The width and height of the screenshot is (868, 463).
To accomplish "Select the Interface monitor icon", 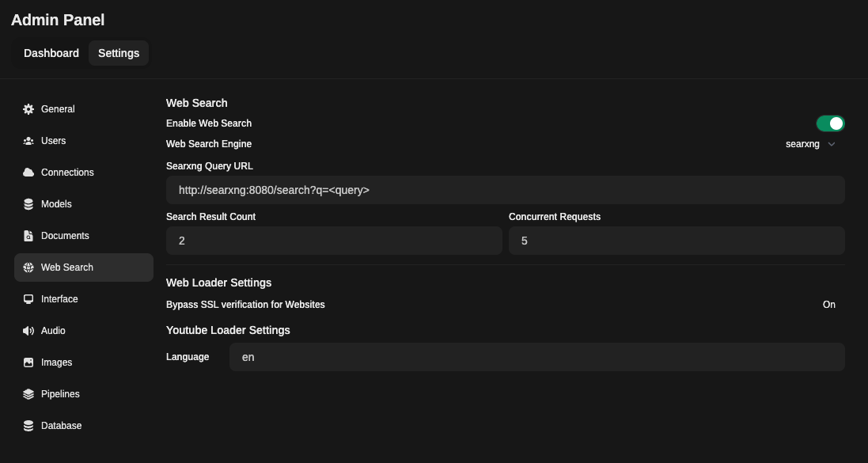I will tap(28, 298).
